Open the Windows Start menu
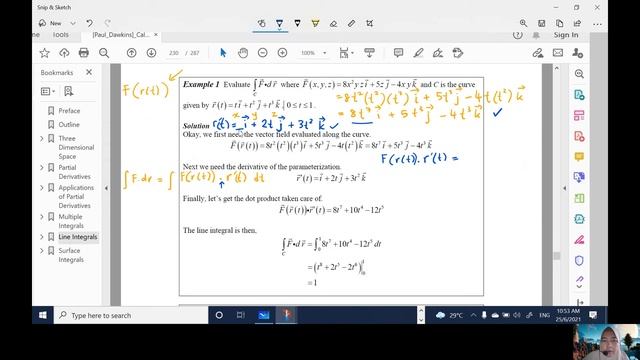This screenshot has width=640, height=360. (x=42, y=315)
